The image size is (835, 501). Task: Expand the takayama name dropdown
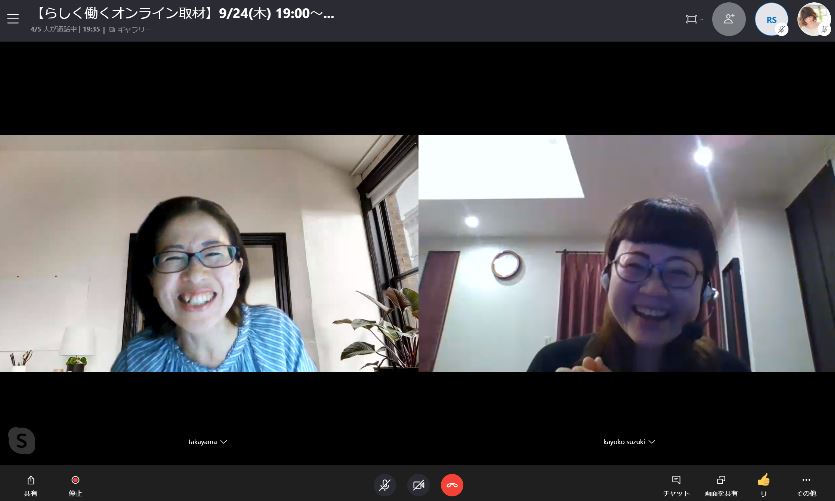pos(208,442)
